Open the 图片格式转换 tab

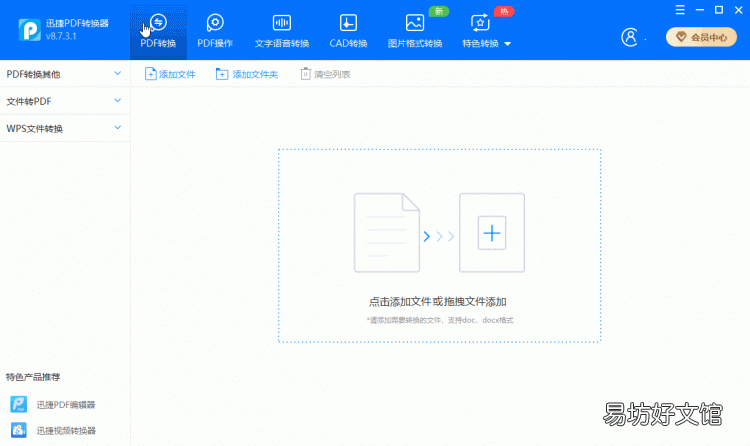[x=415, y=32]
